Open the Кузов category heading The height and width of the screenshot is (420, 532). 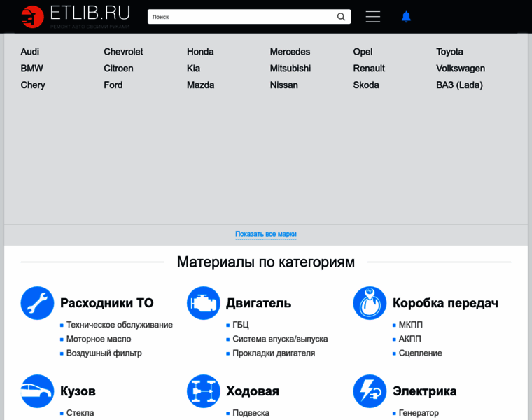coord(78,391)
